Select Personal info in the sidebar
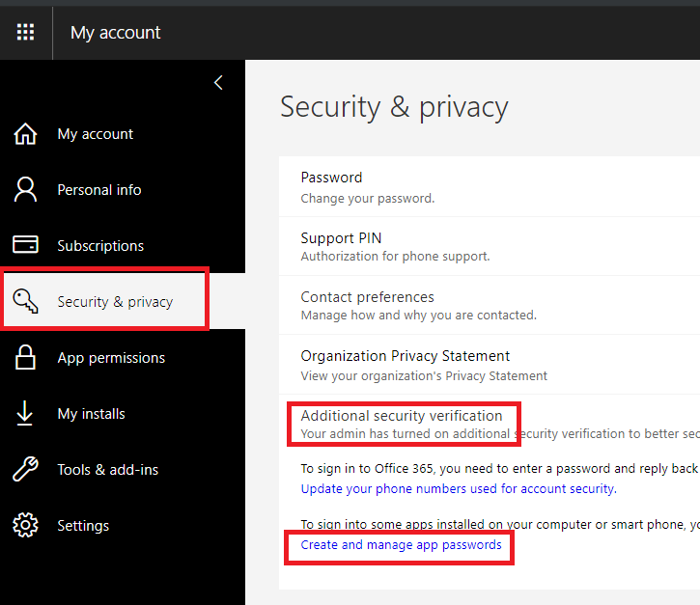This screenshot has height=605, width=700. (x=99, y=190)
